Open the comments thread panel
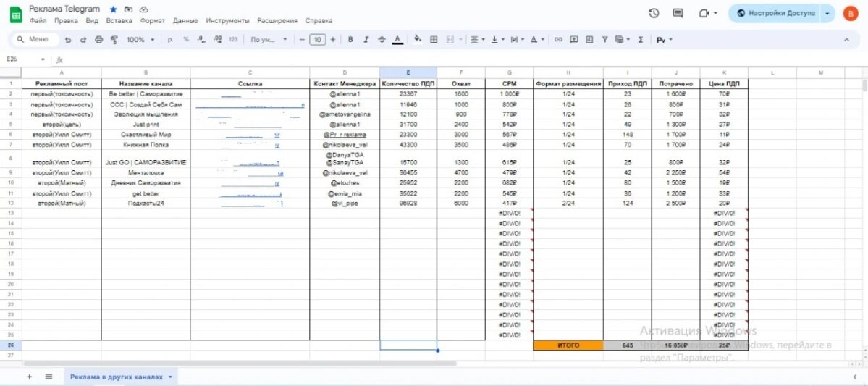Screen dimensions: 868x386 tap(678, 13)
